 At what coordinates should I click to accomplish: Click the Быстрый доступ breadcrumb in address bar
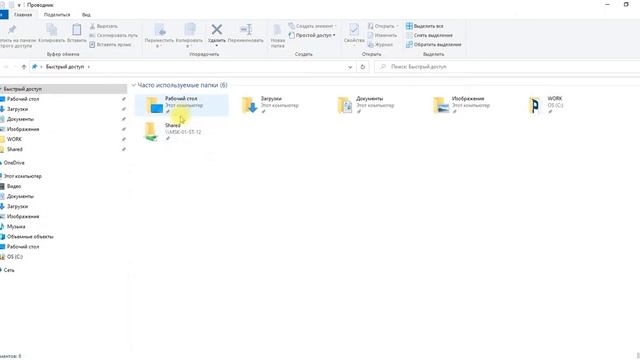65,67
